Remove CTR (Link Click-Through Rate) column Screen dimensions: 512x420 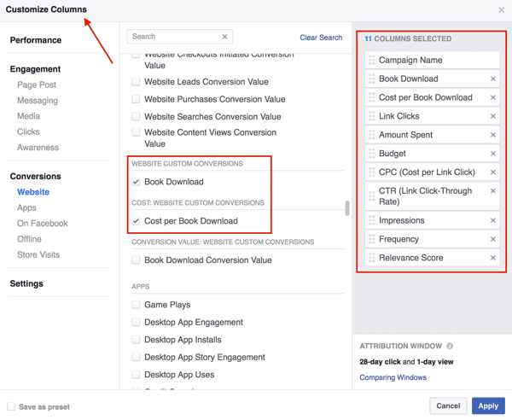493,190
